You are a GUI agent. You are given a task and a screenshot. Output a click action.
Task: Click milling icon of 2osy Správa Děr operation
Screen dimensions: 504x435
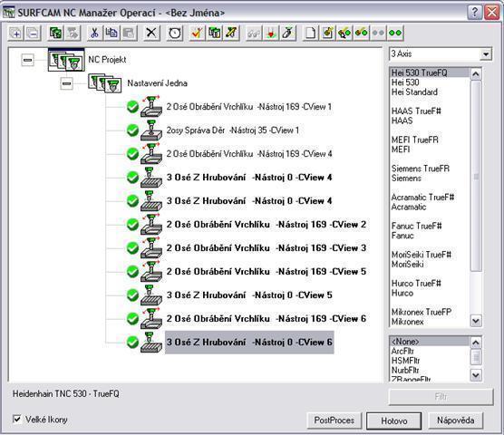pyautogui.click(x=151, y=130)
